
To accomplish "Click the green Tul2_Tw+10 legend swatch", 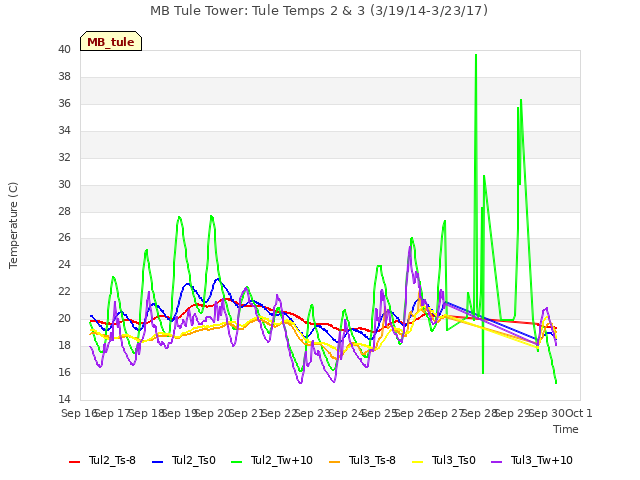I will tap(237, 462).
